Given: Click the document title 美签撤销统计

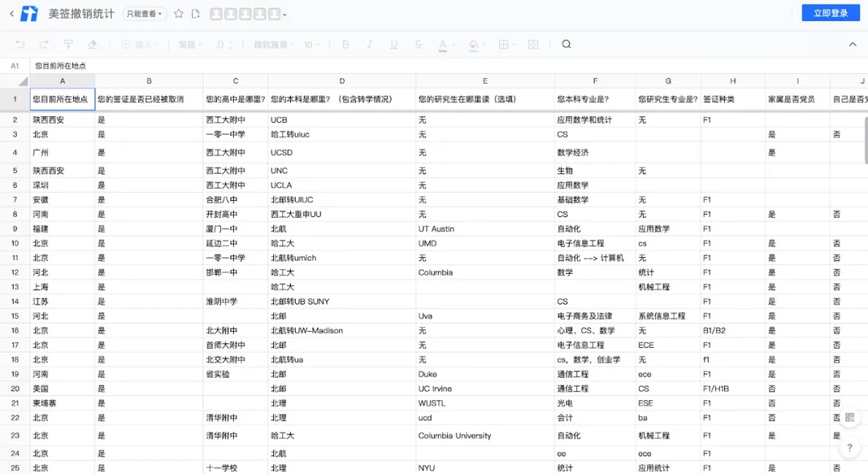Looking at the screenshot, I should click(81, 14).
